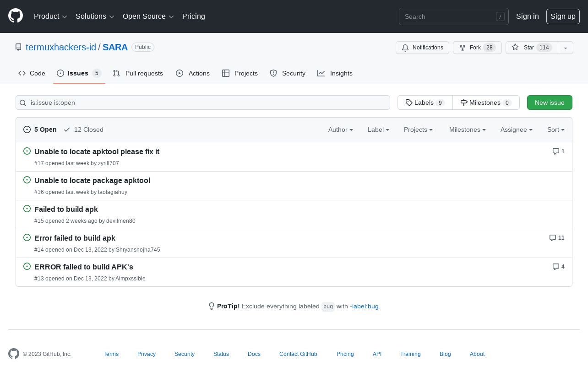Show the 12 Closed issues
The height and width of the screenshot is (382, 588).
coord(83,129)
